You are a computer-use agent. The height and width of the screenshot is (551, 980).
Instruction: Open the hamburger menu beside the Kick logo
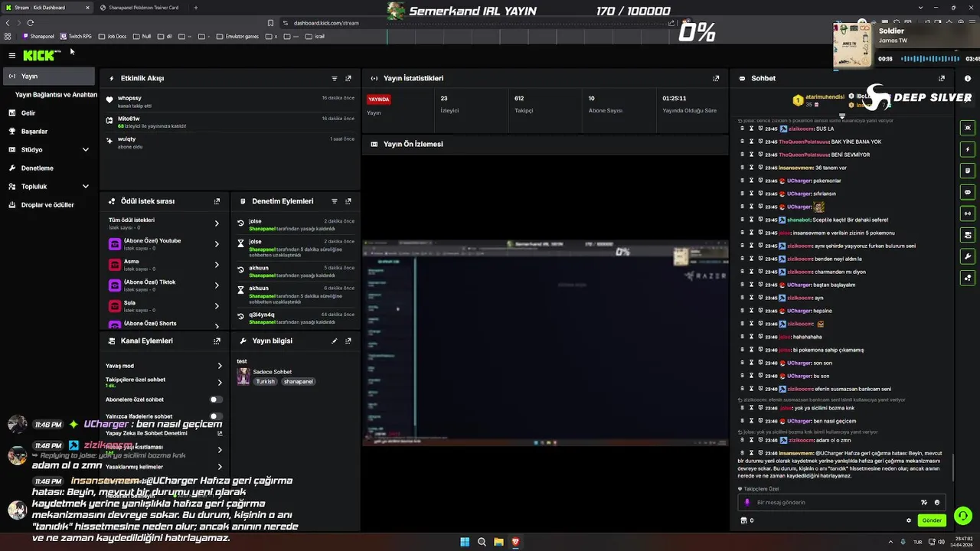click(11, 55)
